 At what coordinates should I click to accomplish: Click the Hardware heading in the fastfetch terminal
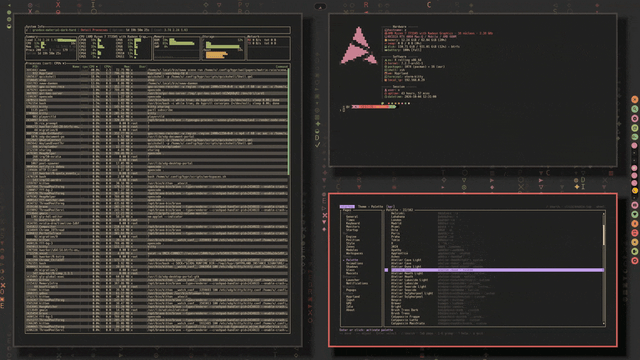click(x=399, y=27)
